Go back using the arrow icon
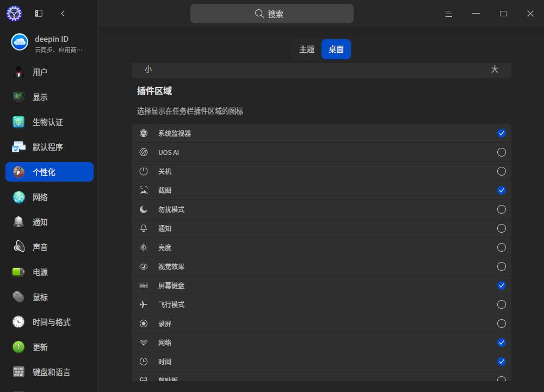This screenshot has height=392, width=544. (x=63, y=14)
